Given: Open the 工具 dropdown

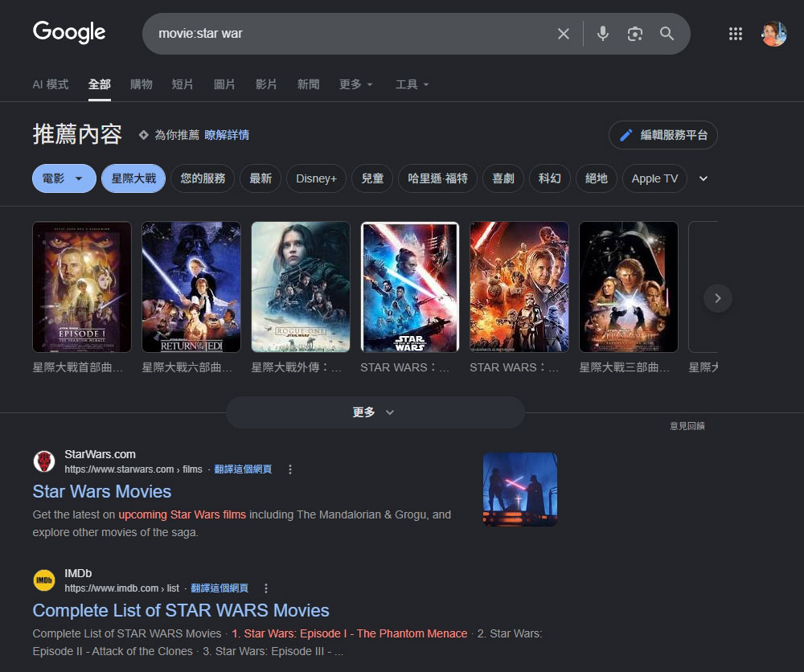Looking at the screenshot, I should pos(412,84).
